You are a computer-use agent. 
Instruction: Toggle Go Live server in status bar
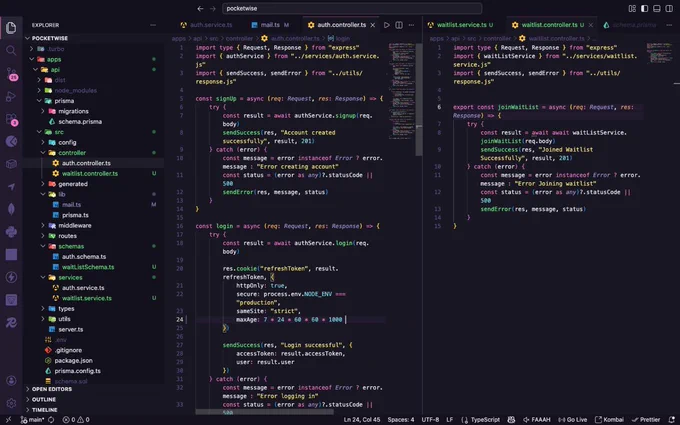pos(572,419)
